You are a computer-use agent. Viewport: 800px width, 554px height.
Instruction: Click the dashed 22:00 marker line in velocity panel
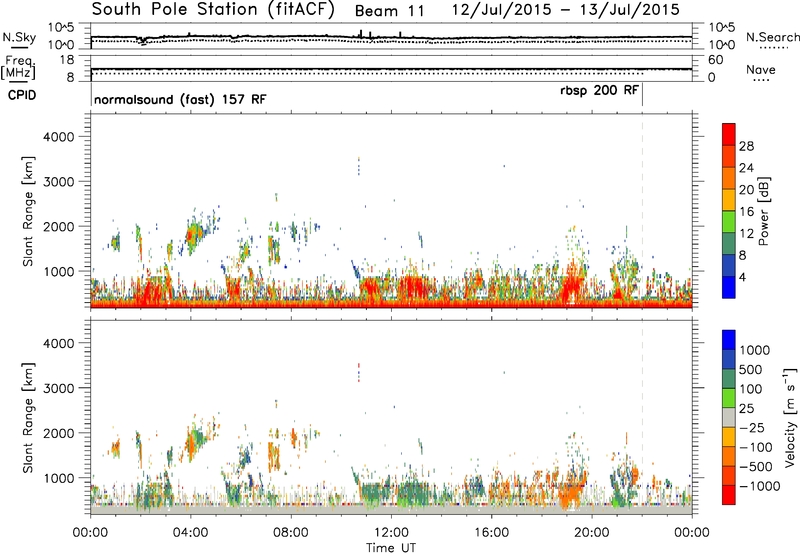coord(642,418)
